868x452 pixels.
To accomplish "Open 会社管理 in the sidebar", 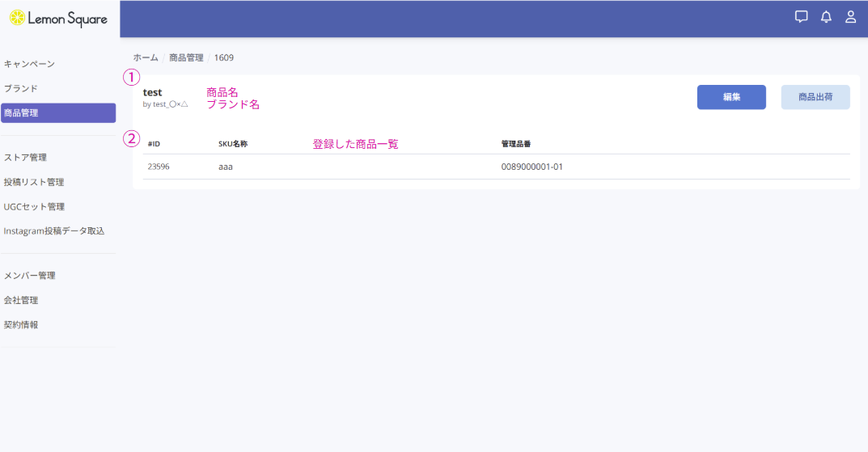I will coord(21,301).
